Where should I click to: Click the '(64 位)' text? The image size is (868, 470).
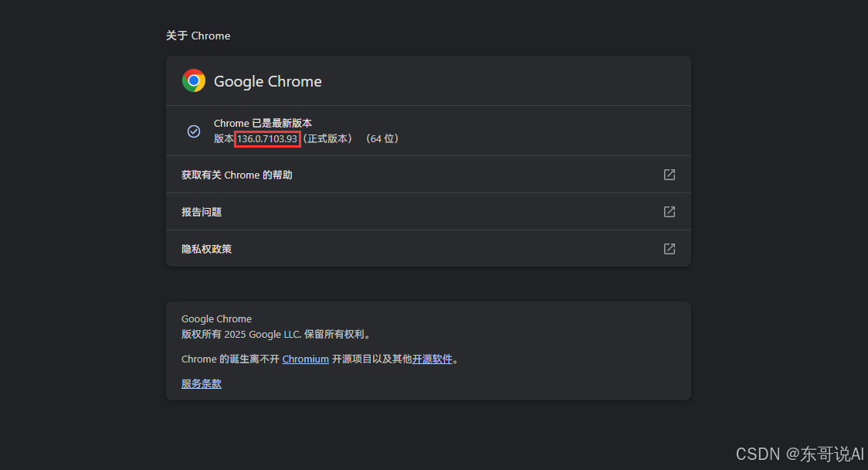[x=382, y=138]
